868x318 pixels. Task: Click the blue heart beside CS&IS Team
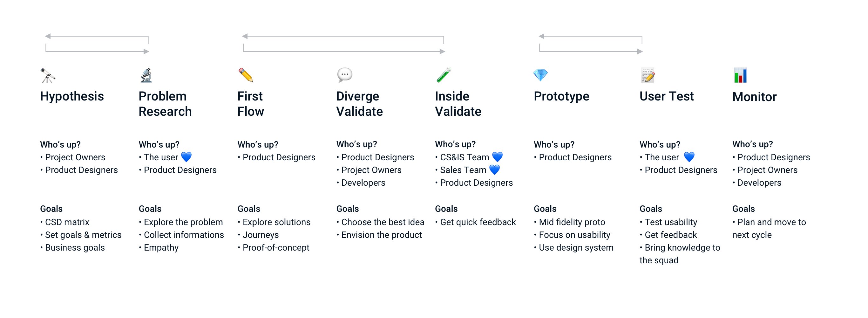[x=497, y=157]
